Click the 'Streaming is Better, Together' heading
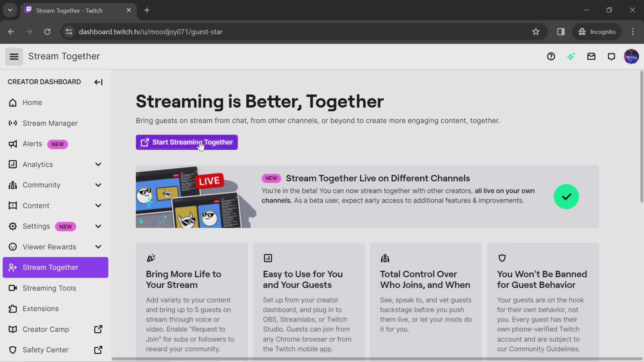The width and height of the screenshot is (644, 362). (x=259, y=102)
